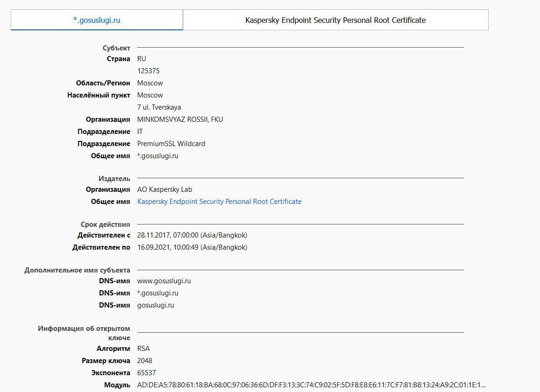540x392 pixels.
Task: Select the postal code 125375
Action: (x=148, y=71)
